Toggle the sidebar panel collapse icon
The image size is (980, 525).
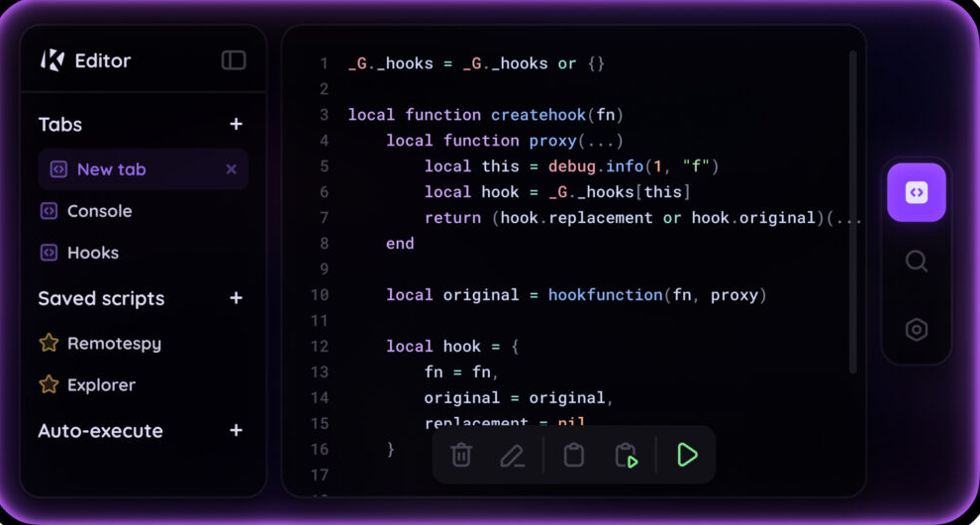click(x=234, y=60)
